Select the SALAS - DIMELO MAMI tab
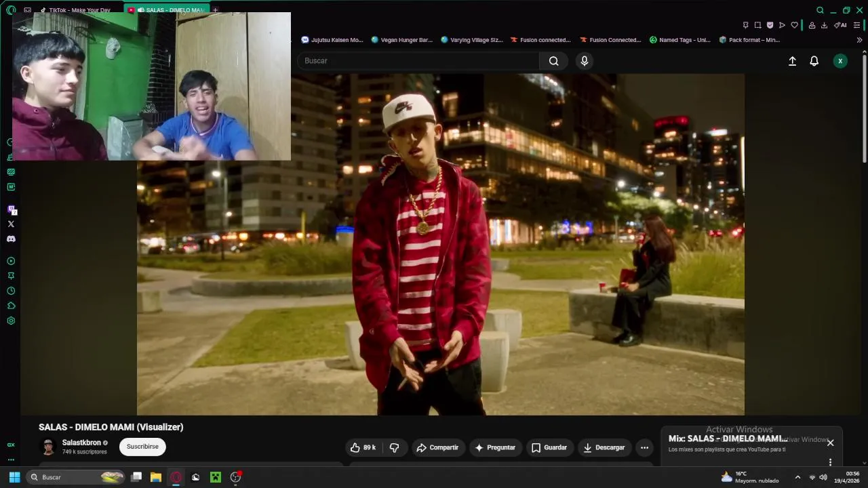The height and width of the screenshot is (488, 868). [167, 10]
